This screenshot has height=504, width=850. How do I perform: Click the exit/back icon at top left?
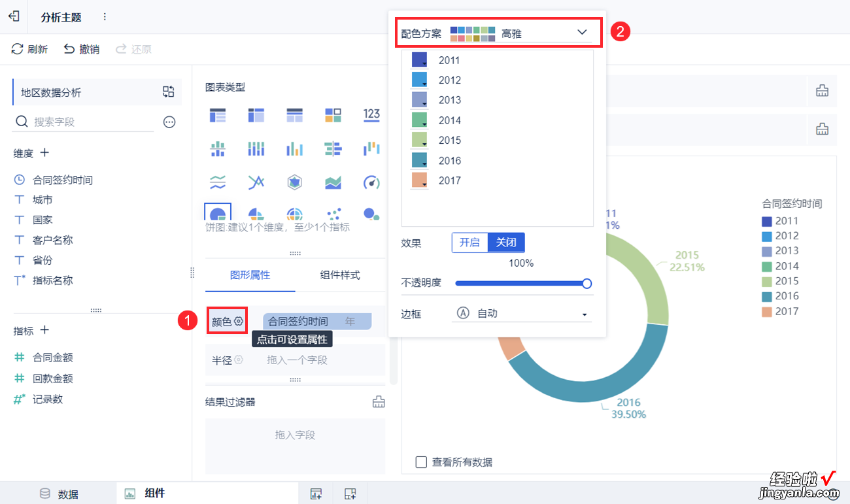coord(13,17)
